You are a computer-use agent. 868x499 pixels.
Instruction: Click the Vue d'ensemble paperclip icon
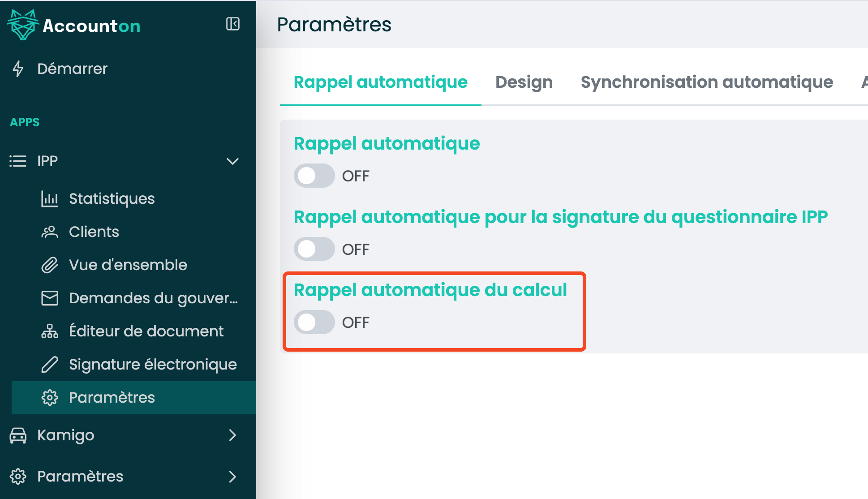click(x=50, y=265)
